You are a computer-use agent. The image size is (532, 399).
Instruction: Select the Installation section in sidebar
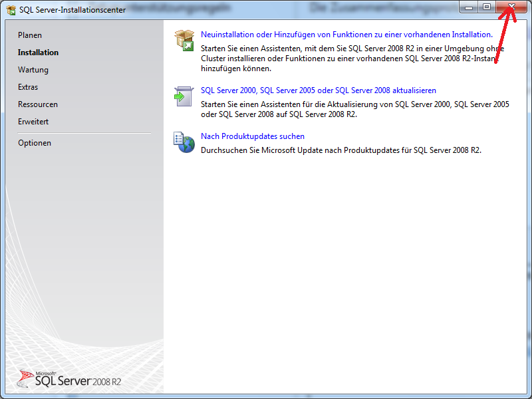coord(38,53)
